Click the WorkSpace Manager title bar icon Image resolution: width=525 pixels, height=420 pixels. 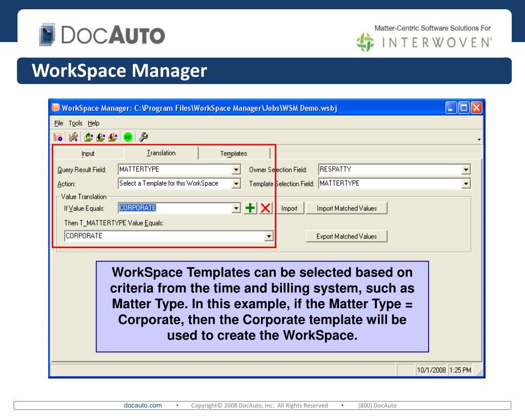click(x=55, y=108)
